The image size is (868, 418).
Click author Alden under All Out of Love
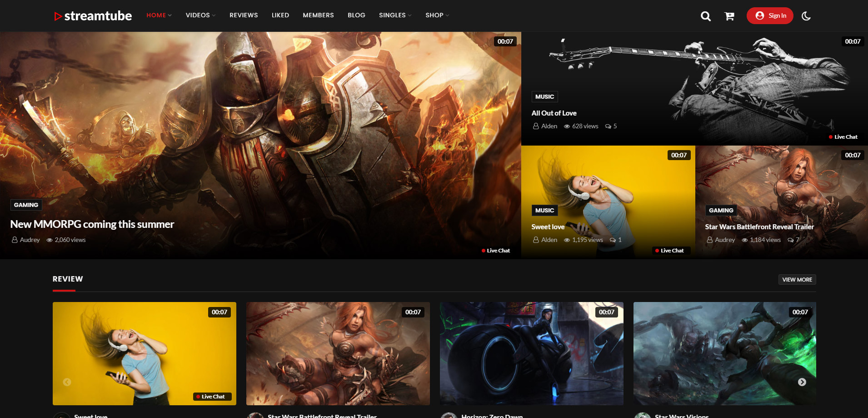click(x=549, y=126)
